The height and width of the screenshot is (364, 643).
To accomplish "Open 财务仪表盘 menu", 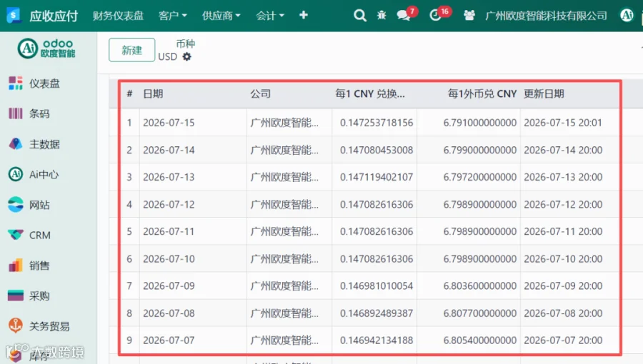I will point(118,16).
